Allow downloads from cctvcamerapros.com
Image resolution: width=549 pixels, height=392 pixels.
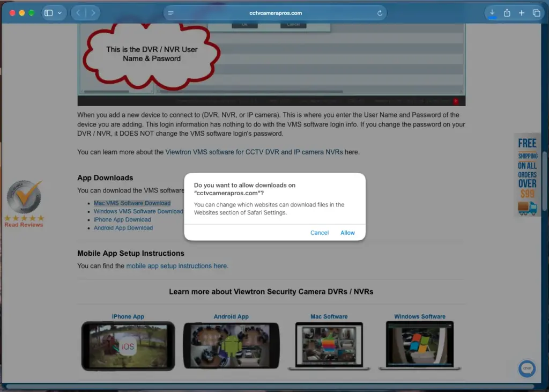[347, 233]
